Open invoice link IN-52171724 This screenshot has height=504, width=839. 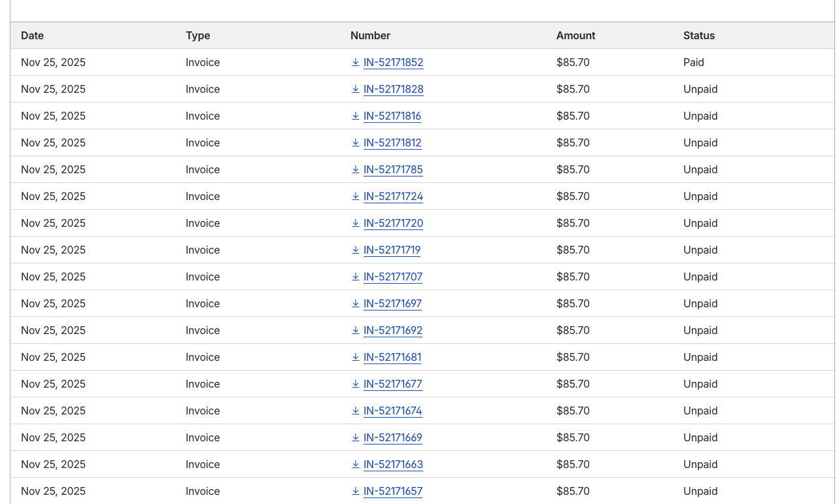click(x=393, y=197)
